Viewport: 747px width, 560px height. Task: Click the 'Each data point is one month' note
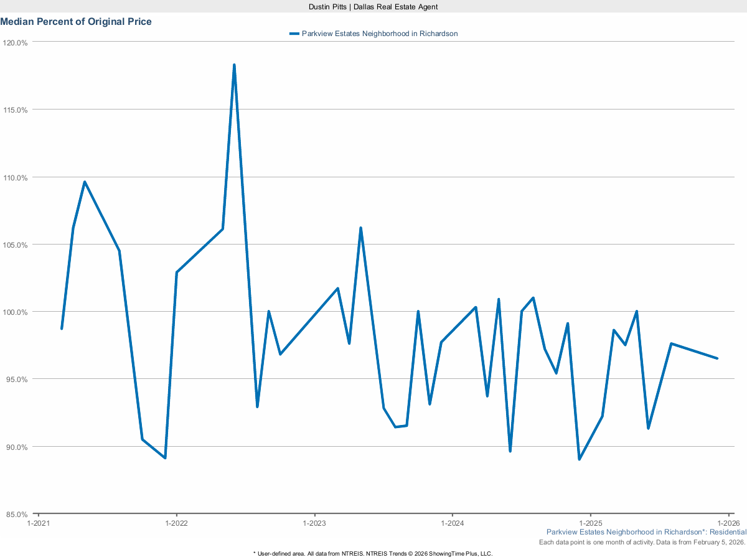pyautogui.click(x=642, y=543)
